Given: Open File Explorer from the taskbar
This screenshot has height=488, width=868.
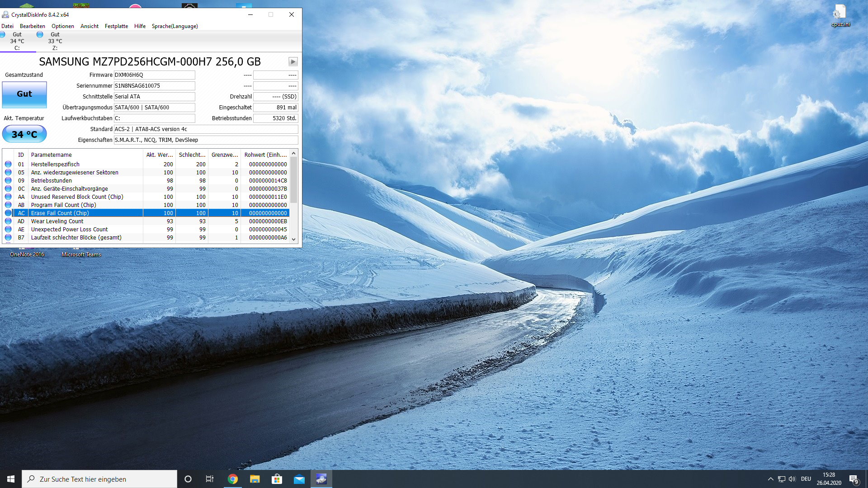Looking at the screenshot, I should [x=255, y=479].
